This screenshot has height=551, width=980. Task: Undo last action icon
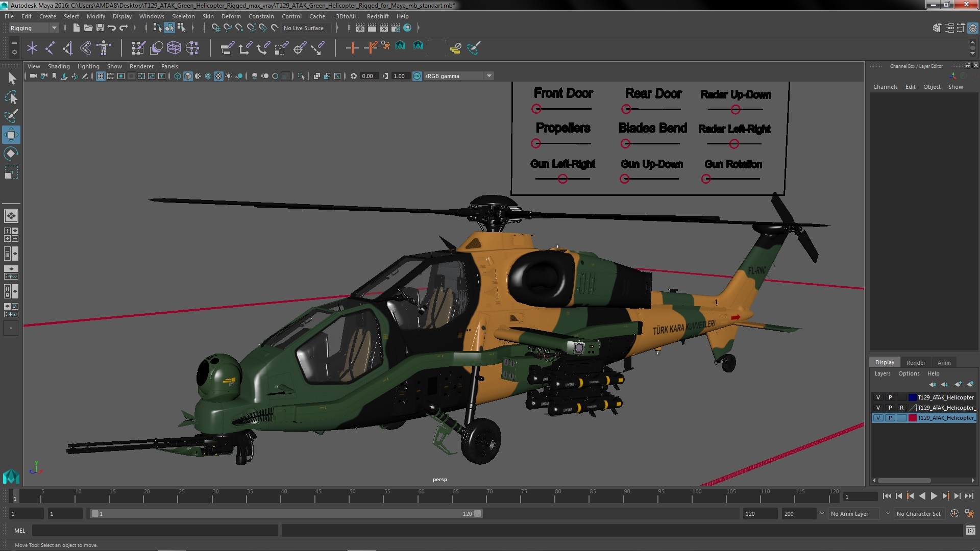point(112,28)
